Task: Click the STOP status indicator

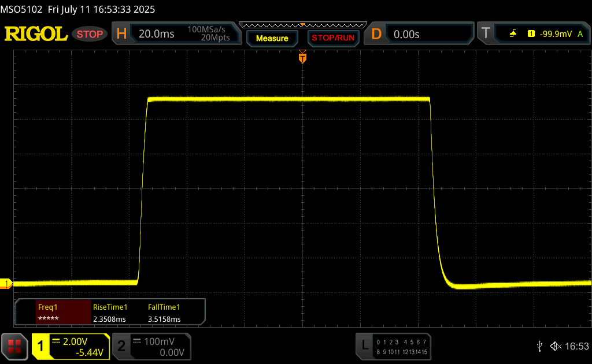Action: click(x=90, y=34)
